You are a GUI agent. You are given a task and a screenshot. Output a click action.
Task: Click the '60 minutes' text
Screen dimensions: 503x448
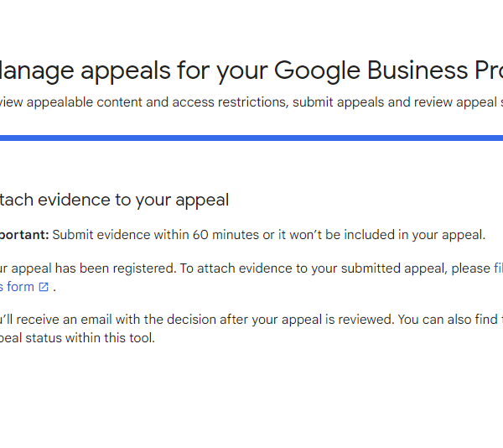click(x=226, y=235)
